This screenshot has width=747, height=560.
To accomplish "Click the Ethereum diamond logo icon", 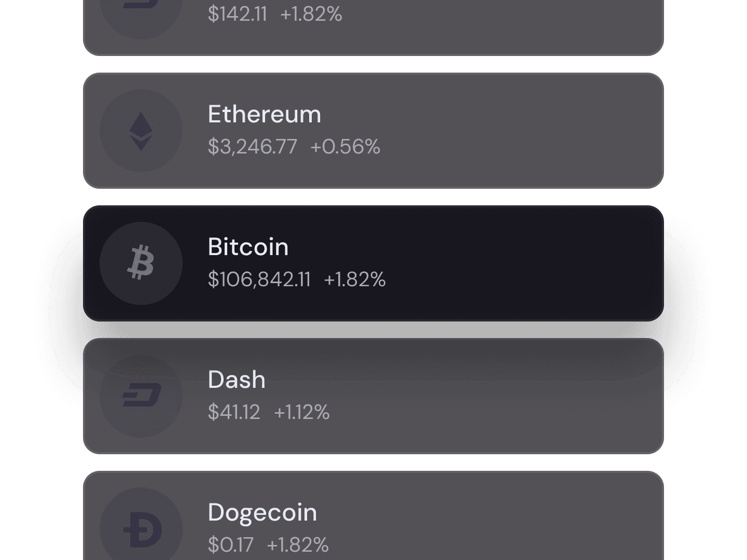I will click(141, 131).
